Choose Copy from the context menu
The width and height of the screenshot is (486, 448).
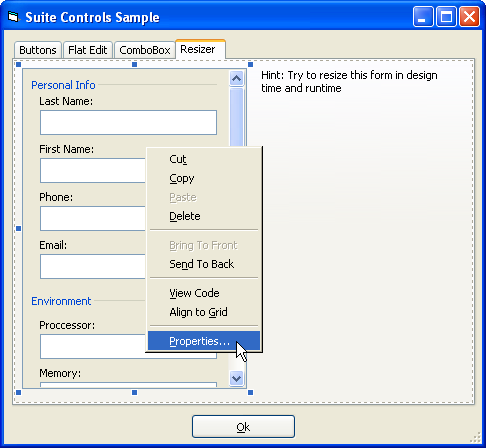click(x=204, y=178)
